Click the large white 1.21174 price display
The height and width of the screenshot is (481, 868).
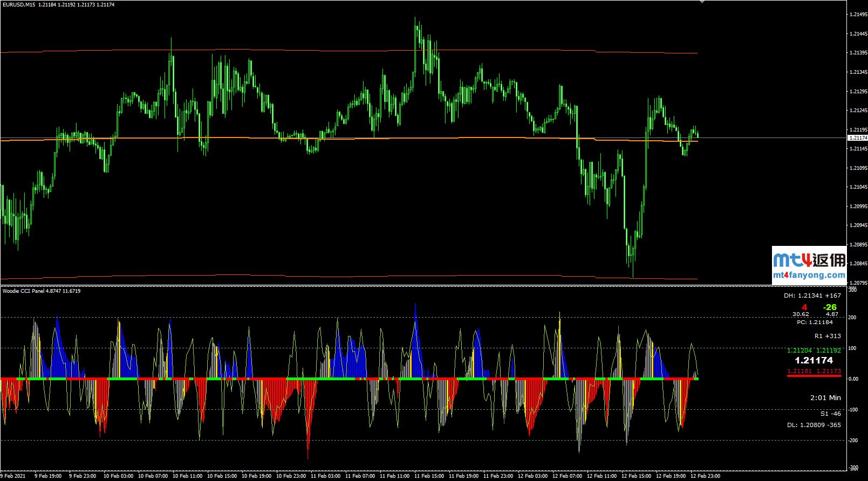pyautogui.click(x=814, y=360)
